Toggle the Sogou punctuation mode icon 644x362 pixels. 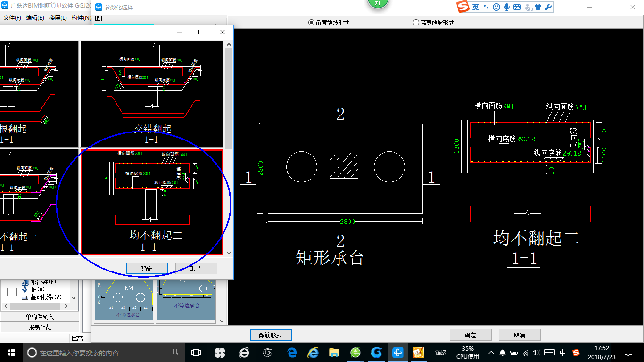(x=486, y=7)
